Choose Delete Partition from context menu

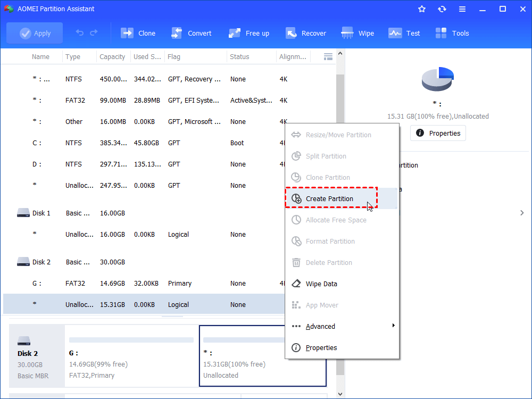342,263
